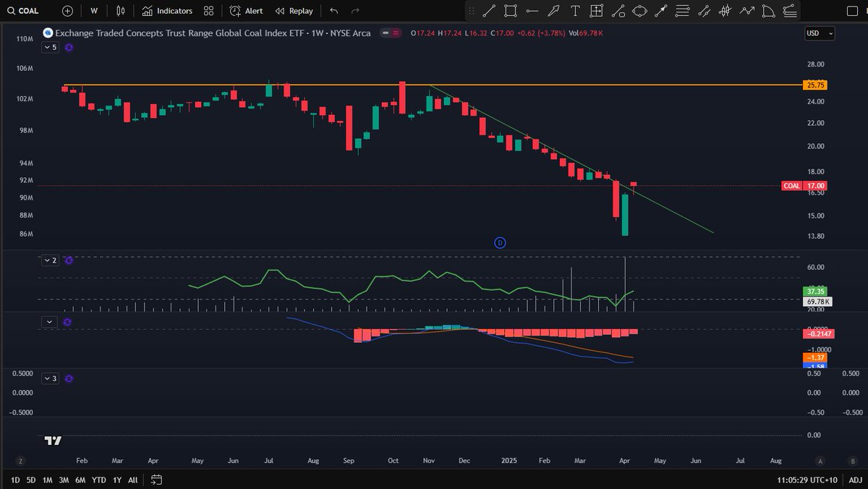Image resolution: width=868 pixels, height=489 pixels.
Task: Switch to the 3M range
Action: coord(64,480)
